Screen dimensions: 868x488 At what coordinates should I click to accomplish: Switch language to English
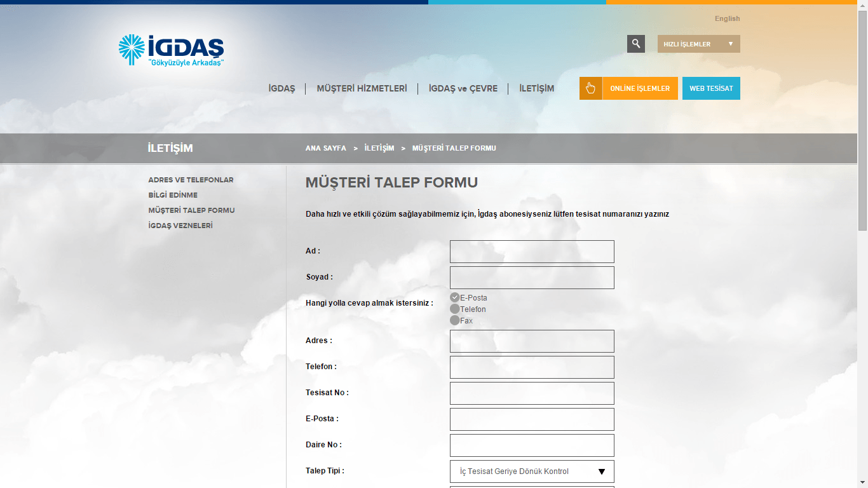(x=727, y=18)
